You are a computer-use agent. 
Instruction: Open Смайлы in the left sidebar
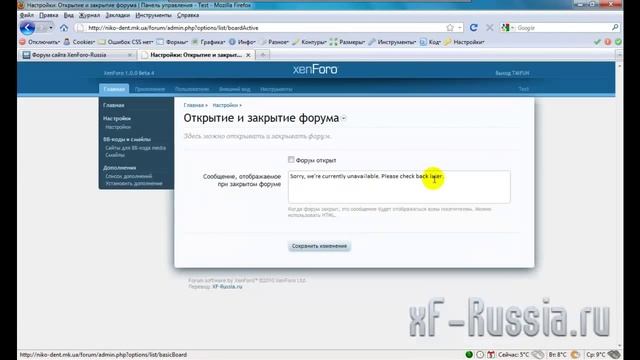tap(115, 155)
